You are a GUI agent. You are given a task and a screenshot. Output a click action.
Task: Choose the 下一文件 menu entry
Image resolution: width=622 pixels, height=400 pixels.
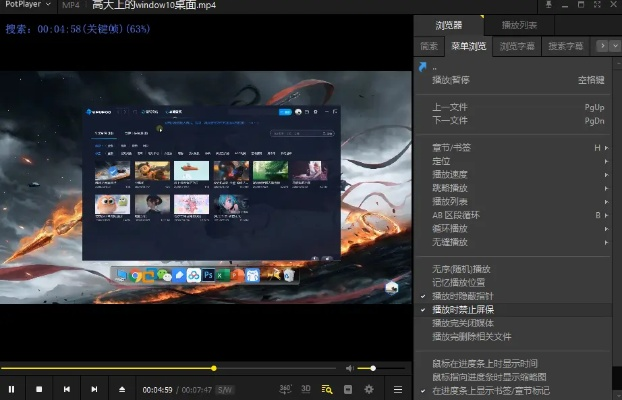pos(513,121)
